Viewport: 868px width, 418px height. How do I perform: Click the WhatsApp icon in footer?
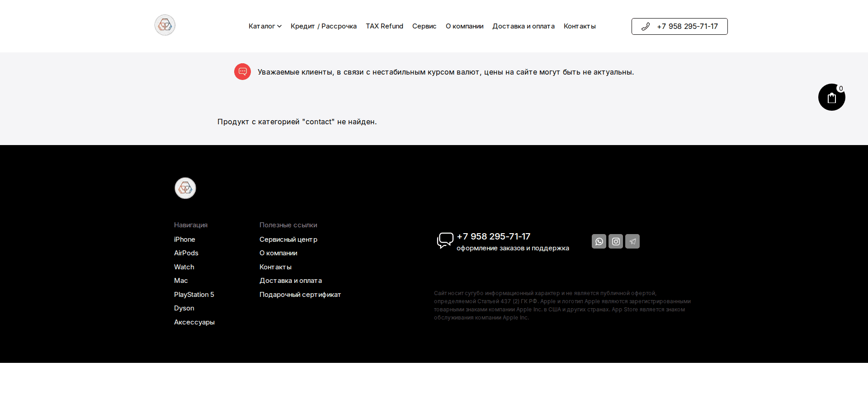pyautogui.click(x=599, y=241)
